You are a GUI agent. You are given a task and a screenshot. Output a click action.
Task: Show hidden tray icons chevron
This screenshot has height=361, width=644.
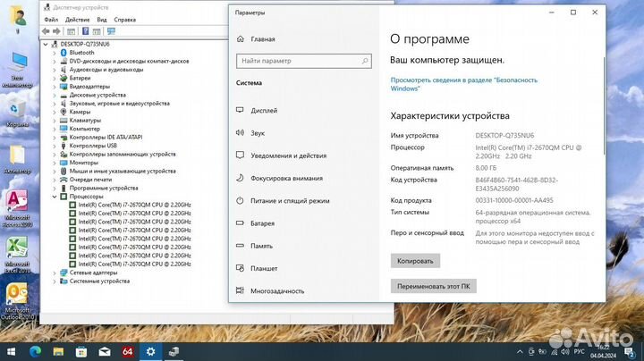click(520, 352)
